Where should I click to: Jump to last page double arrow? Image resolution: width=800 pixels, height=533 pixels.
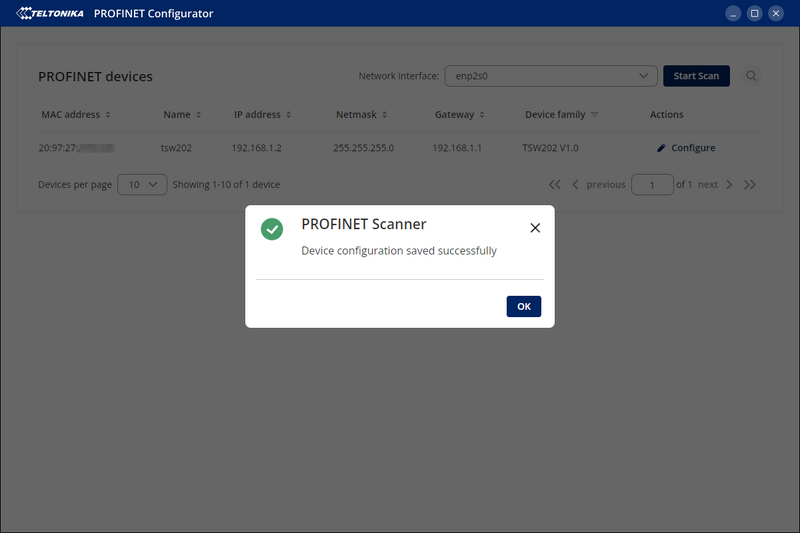tap(750, 185)
